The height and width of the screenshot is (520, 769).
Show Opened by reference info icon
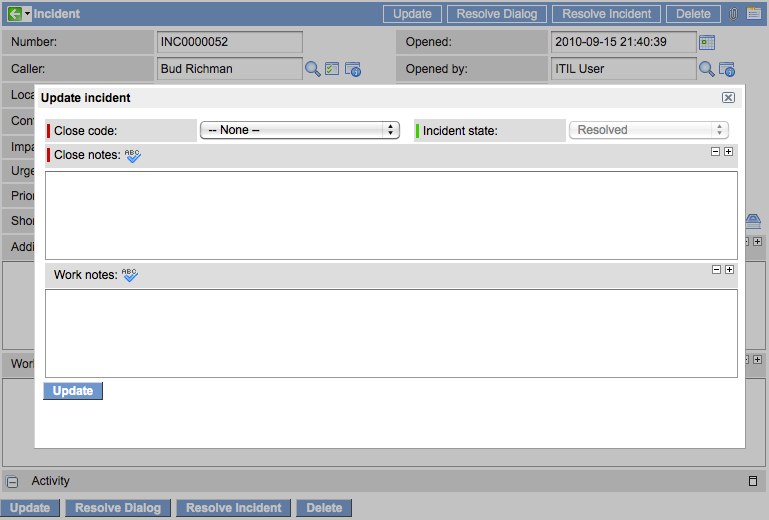(727, 69)
